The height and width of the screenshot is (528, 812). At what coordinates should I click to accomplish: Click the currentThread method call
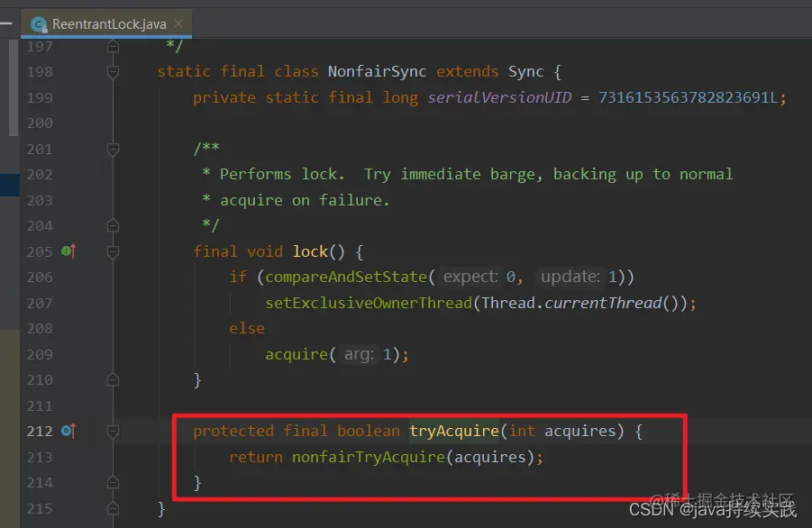pyautogui.click(x=603, y=303)
